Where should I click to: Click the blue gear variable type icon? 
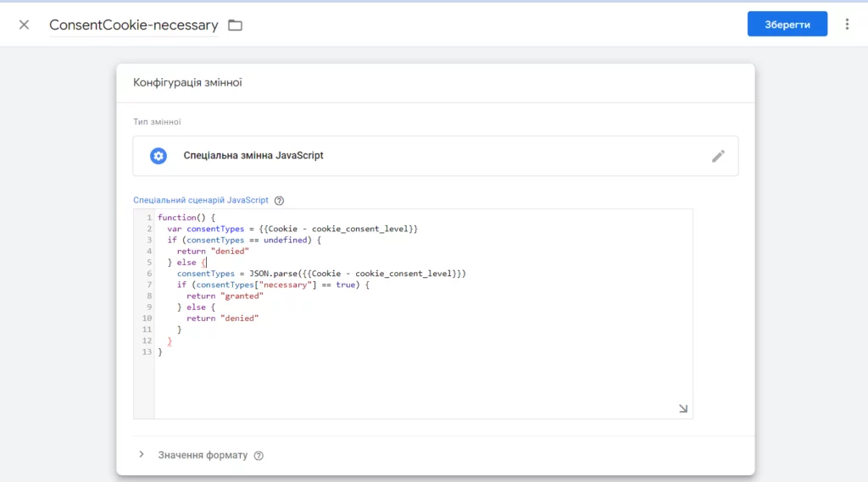(x=159, y=156)
